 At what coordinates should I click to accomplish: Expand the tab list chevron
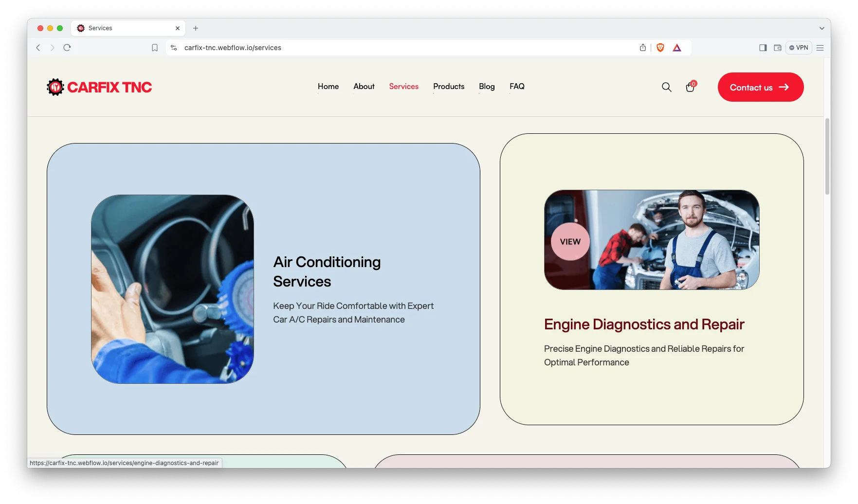[821, 28]
